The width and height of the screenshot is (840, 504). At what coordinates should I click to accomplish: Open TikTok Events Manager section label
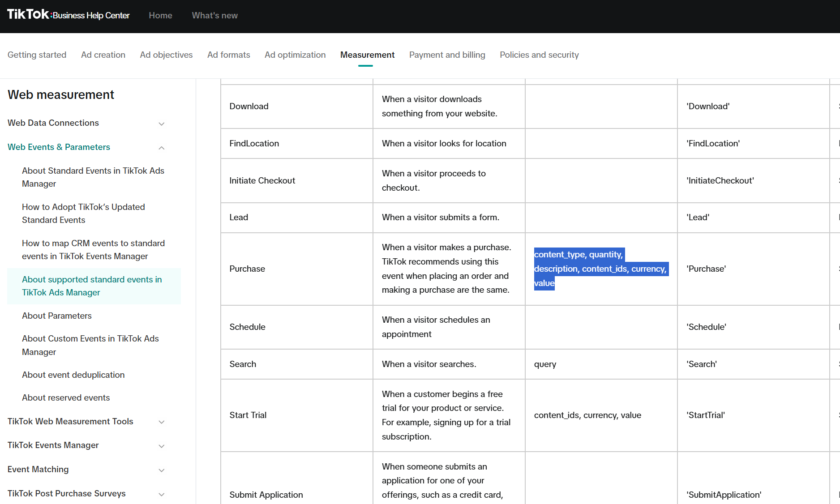point(53,445)
